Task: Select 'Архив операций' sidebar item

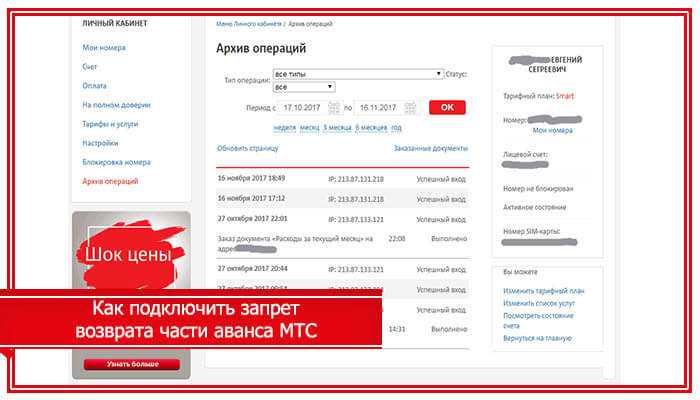Action: [x=110, y=181]
